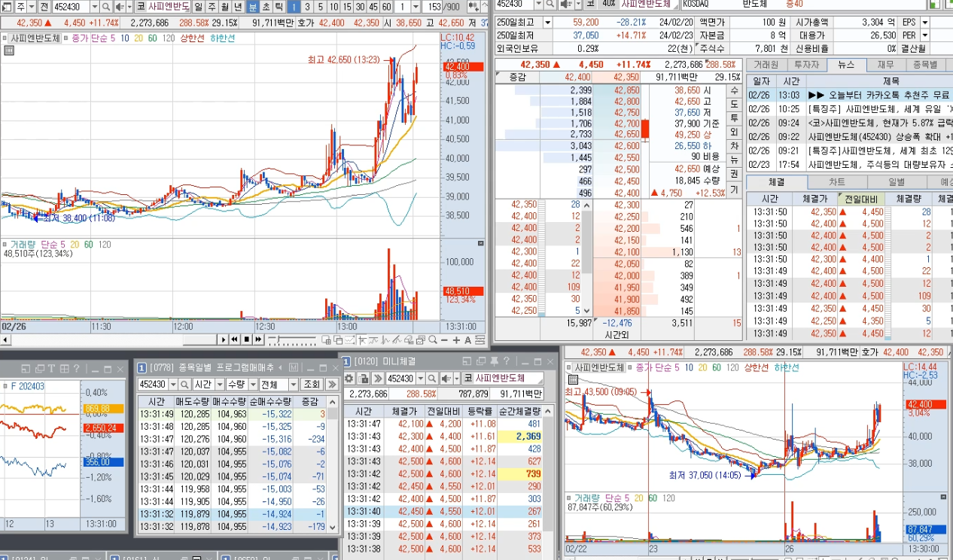Click the settings gear icon in the 미니체결 window

349,378
